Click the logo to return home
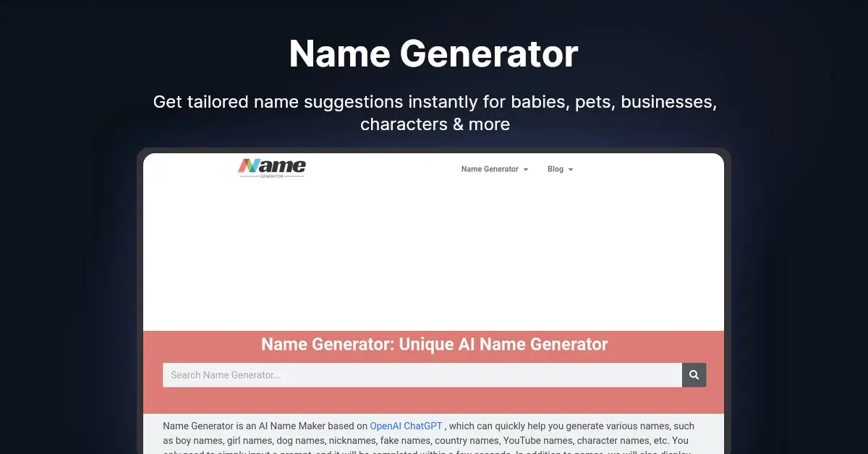 tap(271, 166)
